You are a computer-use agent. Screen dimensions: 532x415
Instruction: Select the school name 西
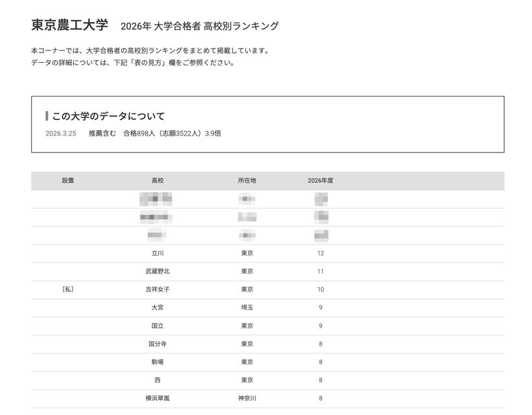coord(157,381)
